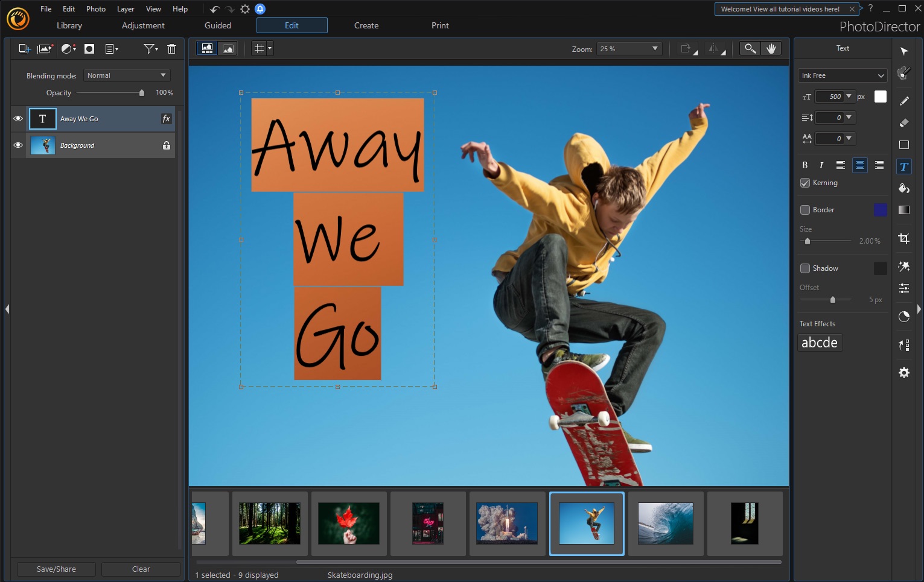Click the Save/Share button
This screenshot has width=924, height=582.
(56, 569)
